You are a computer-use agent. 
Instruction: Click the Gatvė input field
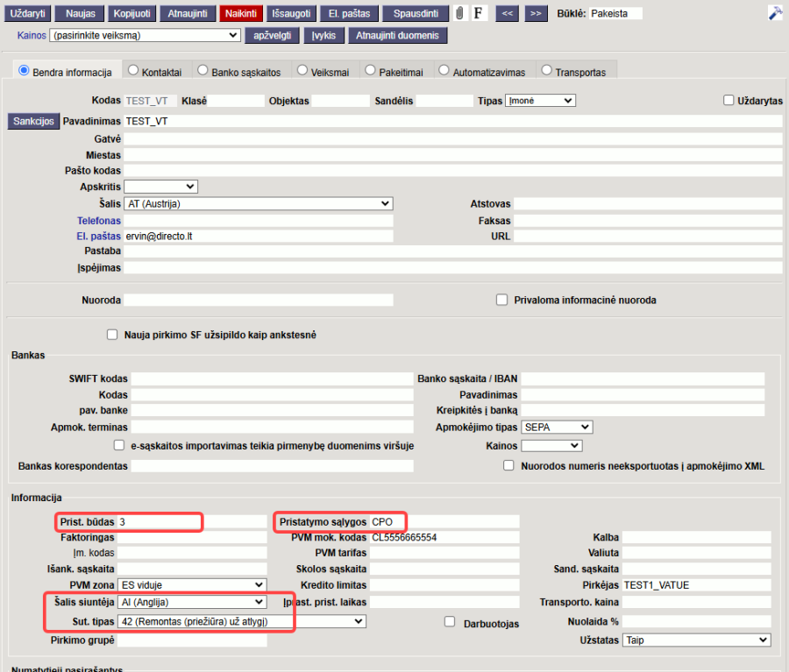click(453, 139)
